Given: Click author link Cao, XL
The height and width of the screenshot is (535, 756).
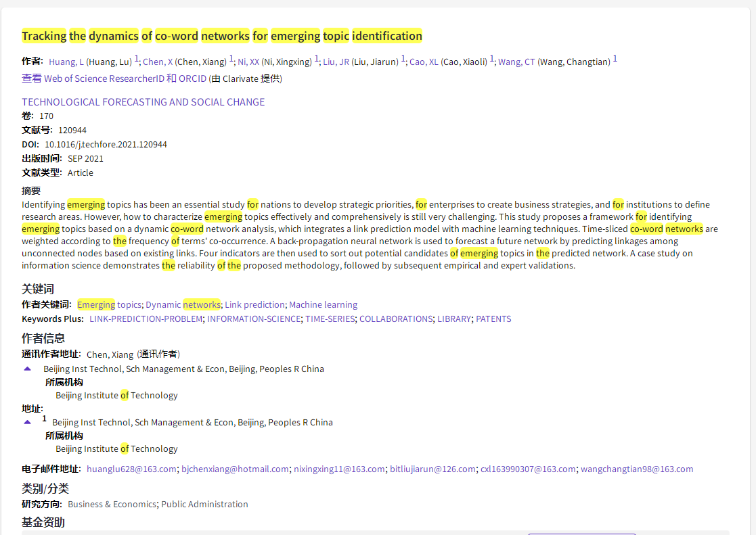Looking at the screenshot, I should pos(424,62).
